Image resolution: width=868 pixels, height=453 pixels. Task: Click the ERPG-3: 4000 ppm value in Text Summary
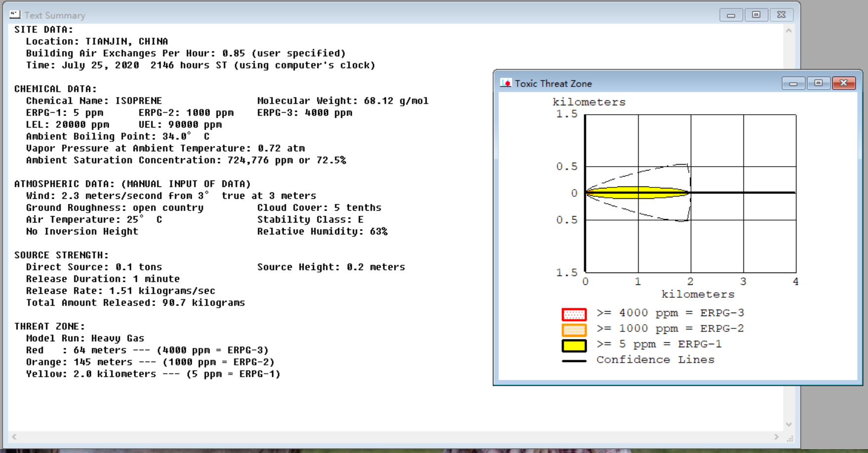[305, 113]
